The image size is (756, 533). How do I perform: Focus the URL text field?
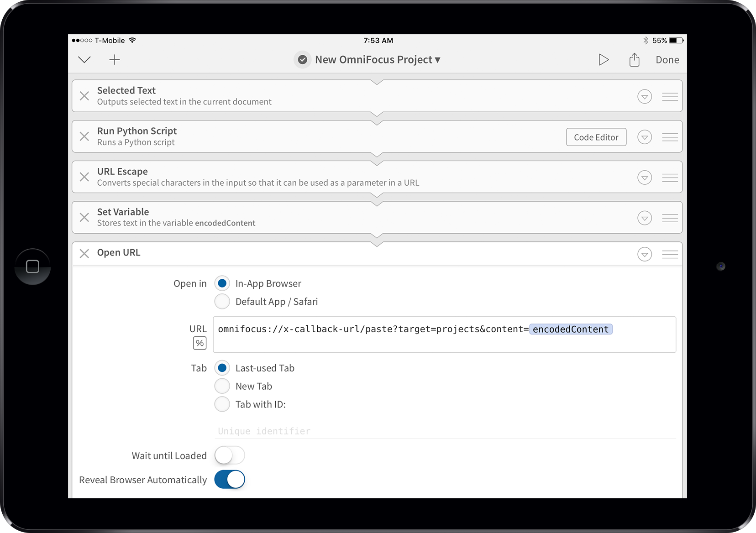point(444,334)
